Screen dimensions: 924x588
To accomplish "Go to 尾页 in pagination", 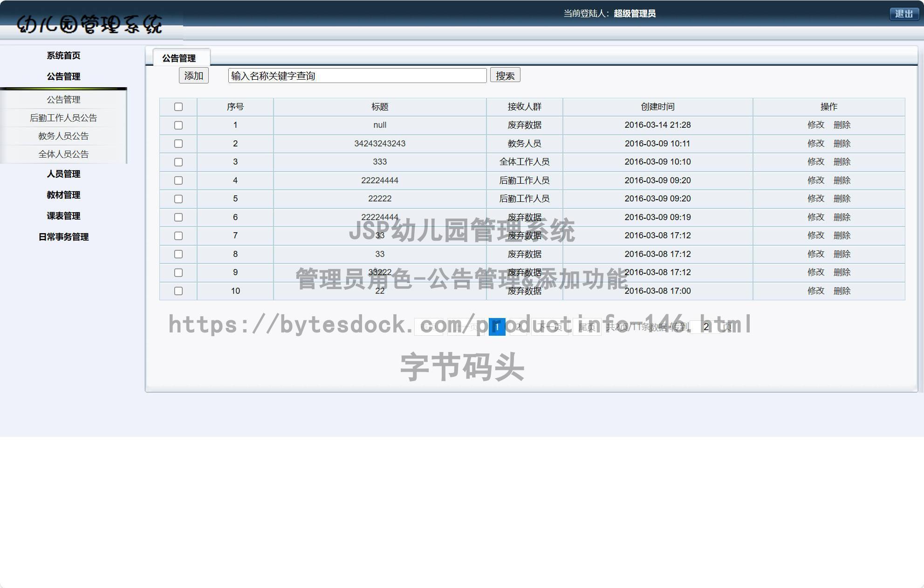I will pyautogui.click(x=586, y=327).
